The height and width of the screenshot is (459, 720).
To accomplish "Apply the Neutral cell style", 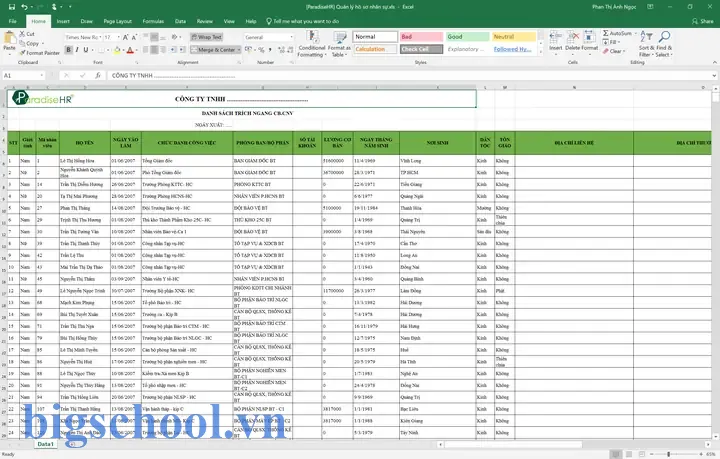I will point(513,37).
